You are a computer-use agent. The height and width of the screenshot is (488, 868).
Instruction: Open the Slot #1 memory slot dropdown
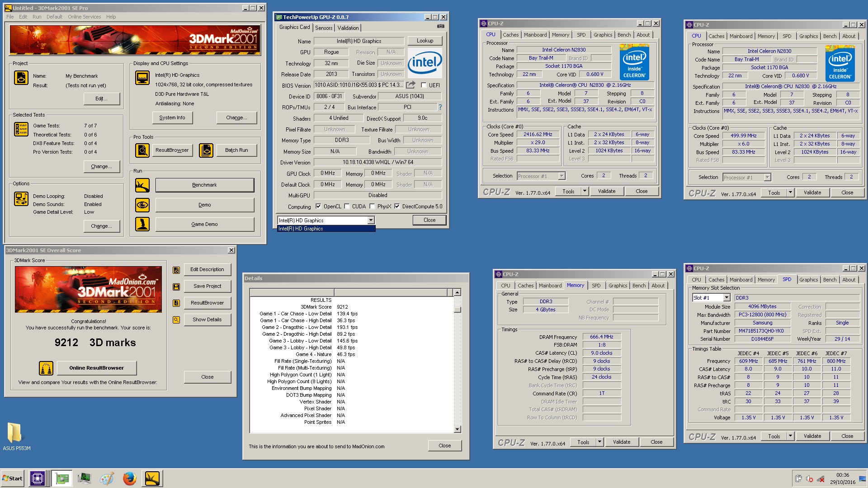(x=727, y=298)
